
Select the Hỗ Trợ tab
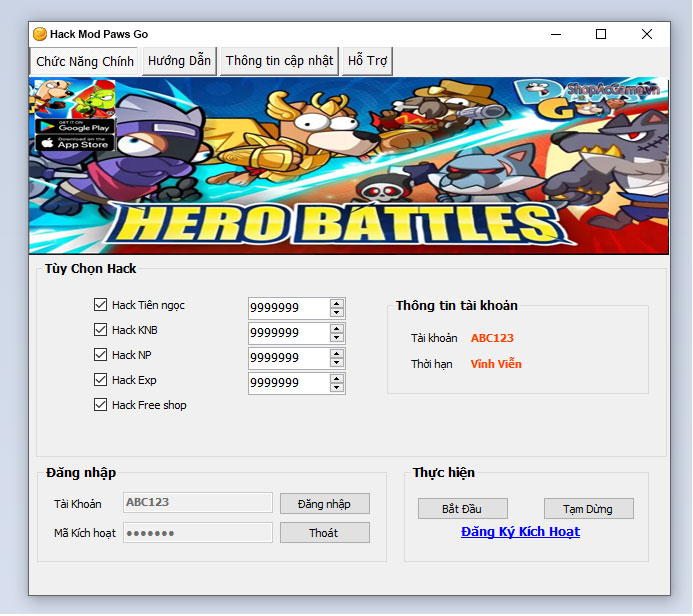367,61
